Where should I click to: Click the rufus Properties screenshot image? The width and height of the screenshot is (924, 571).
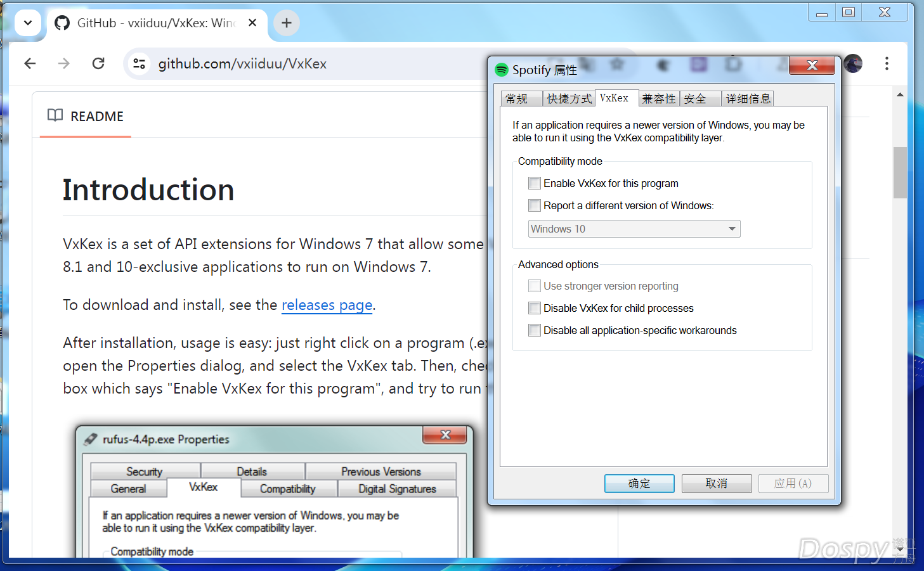[x=275, y=491]
